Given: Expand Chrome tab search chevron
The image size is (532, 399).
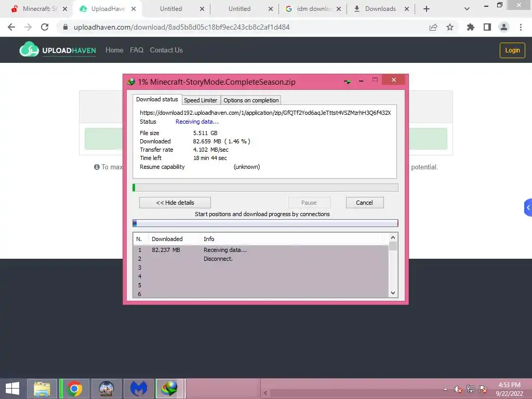Looking at the screenshot, I should pos(467,9).
